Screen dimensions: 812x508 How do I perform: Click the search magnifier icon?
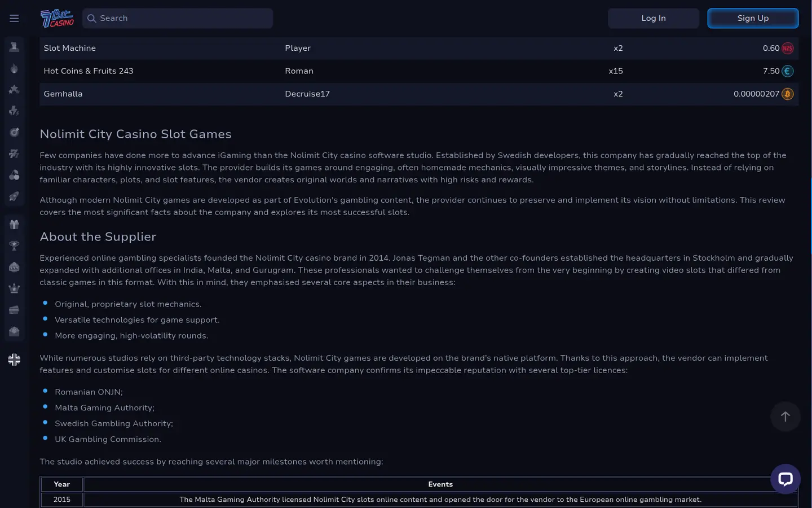point(91,18)
